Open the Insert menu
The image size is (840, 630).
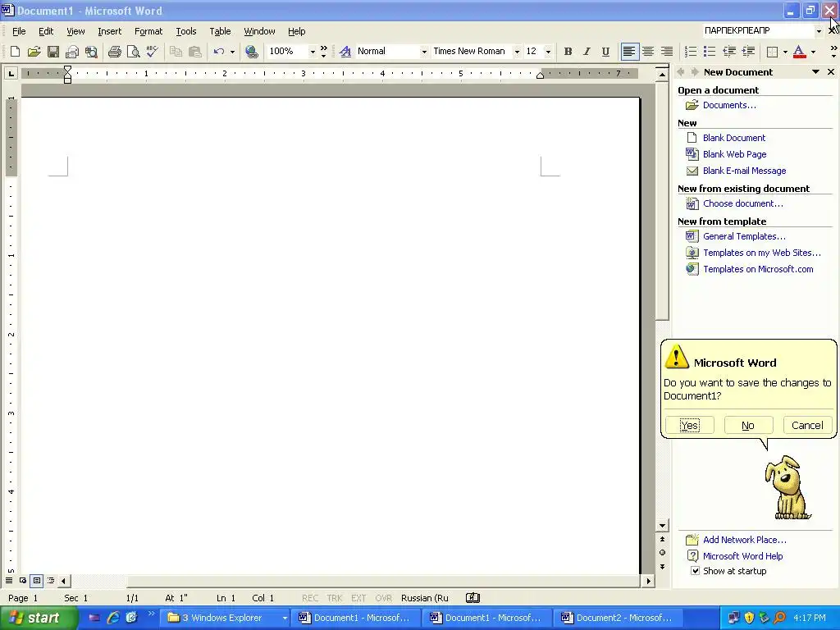109,31
